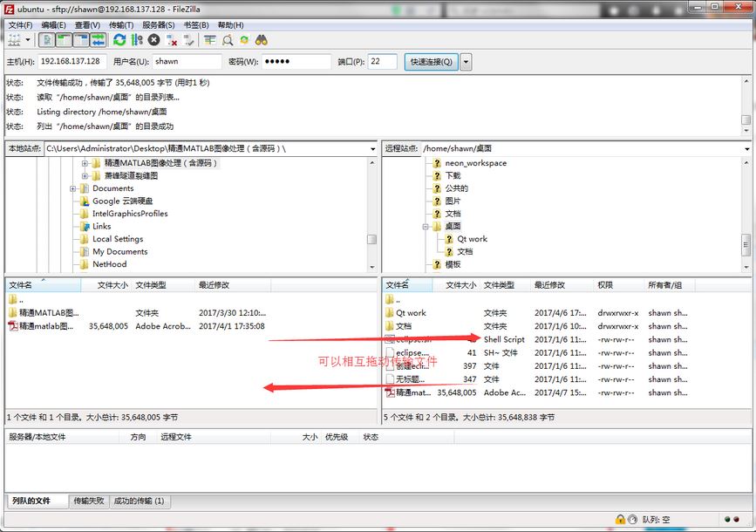Click the 快速连接(Q) button
756x532 pixels.
click(x=431, y=62)
